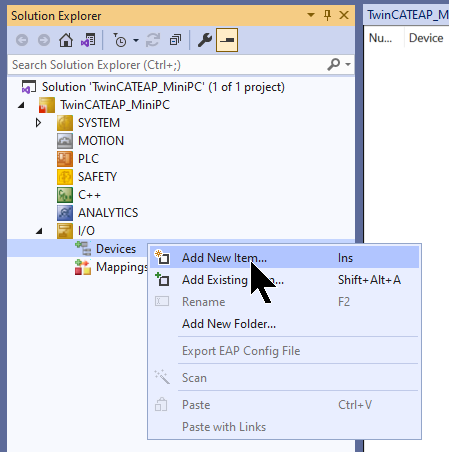Click the Scan magic wand icon
Viewport: 449px width, 452px height.
(162, 377)
